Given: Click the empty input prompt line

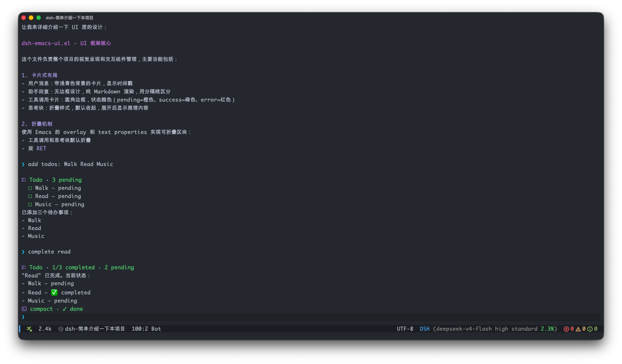Looking at the screenshot, I should pyautogui.click(x=311, y=317).
